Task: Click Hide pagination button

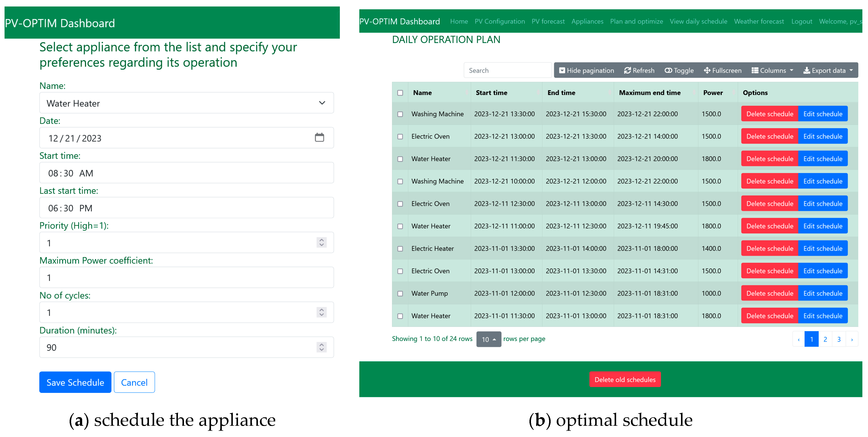Action: pyautogui.click(x=586, y=70)
